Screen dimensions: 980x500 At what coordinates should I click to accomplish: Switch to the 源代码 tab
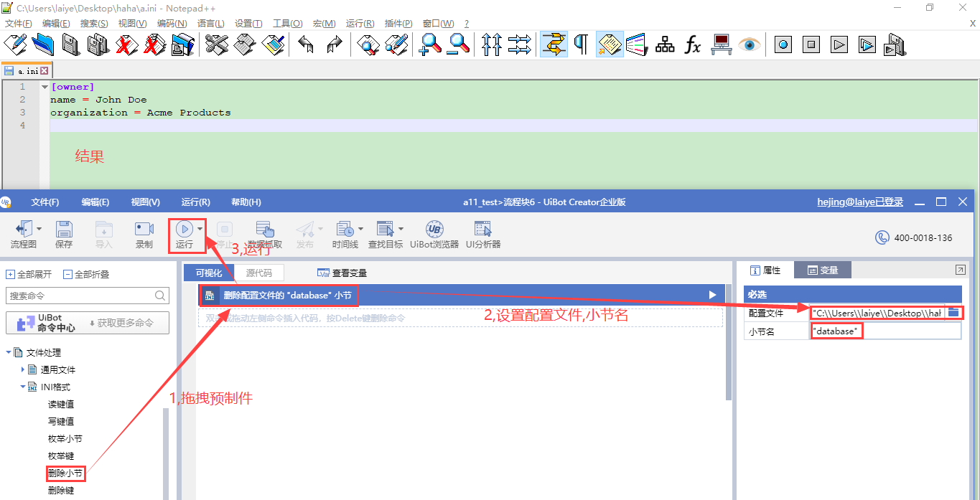click(x=258, y=273)
